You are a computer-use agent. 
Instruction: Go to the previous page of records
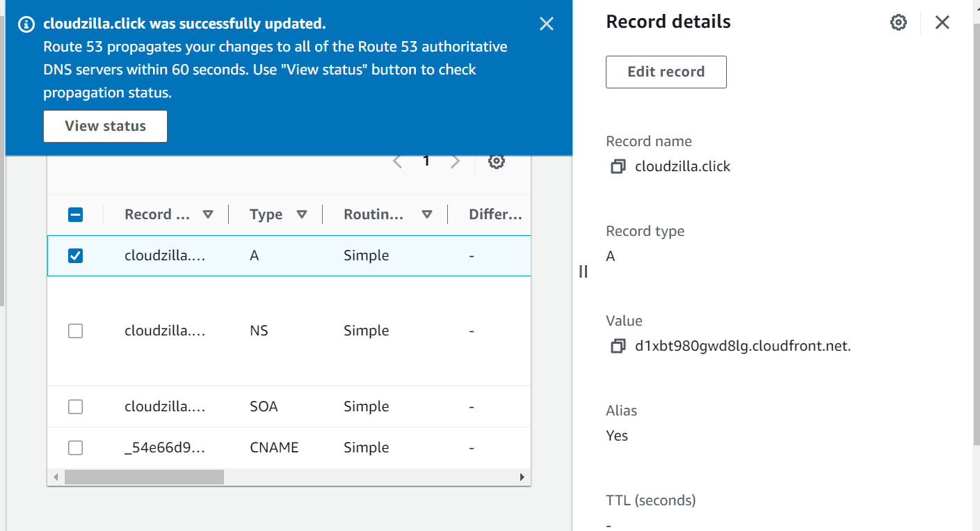[x=398, y=161]
